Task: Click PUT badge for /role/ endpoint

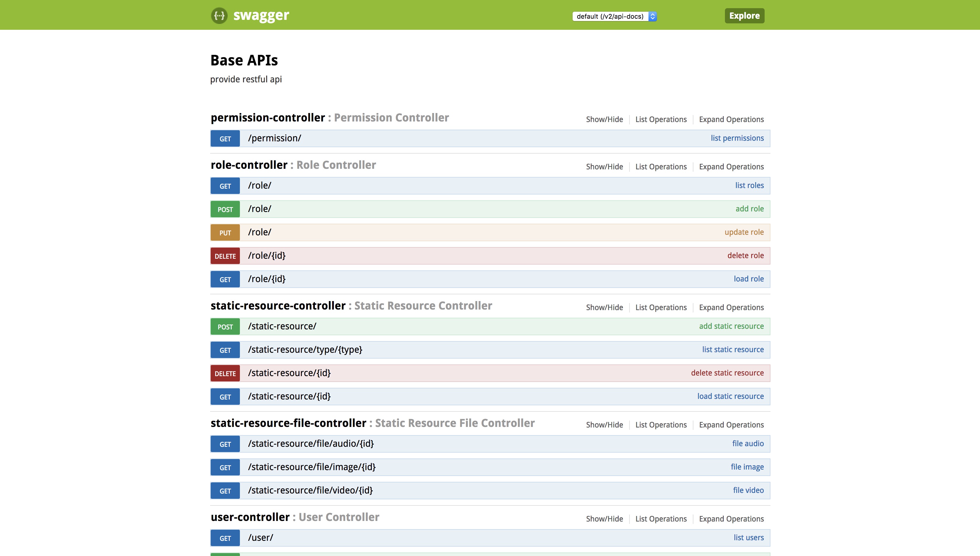Action: [225, 232]
